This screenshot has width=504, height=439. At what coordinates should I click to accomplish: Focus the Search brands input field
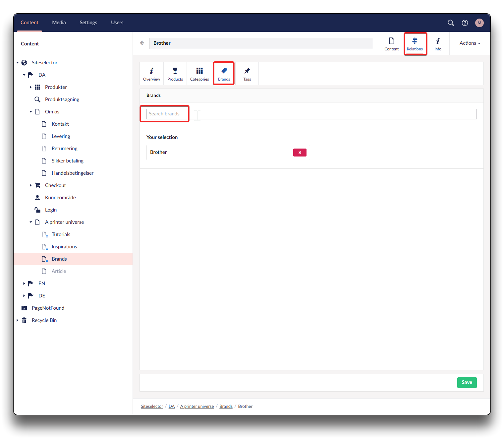pyautogui.click(x=311, y=114)
